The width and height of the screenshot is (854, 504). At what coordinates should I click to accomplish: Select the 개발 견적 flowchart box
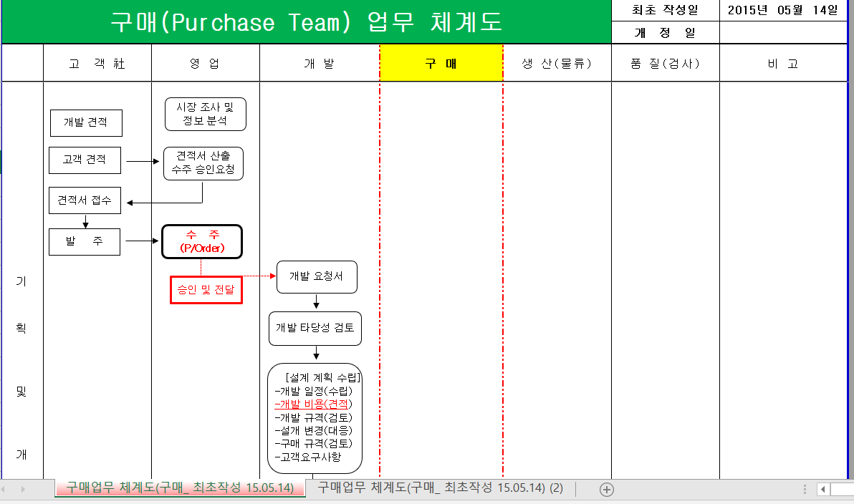coord(86,123)
